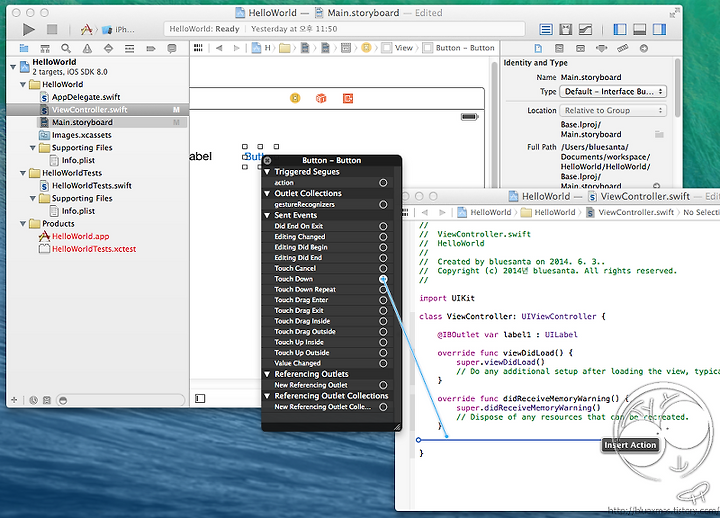Choose the project folder icon beside Main.storyboard path
Image resolution: width=720 pixels, height=518 pixels.
(x=659, y=134)
